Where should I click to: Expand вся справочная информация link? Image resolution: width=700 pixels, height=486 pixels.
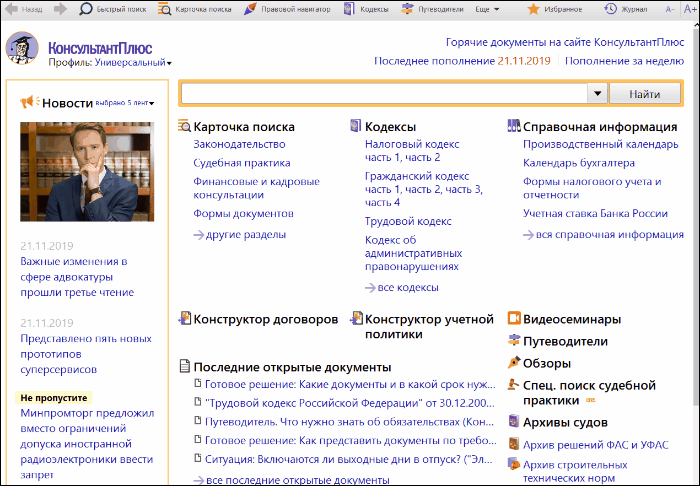603,234
